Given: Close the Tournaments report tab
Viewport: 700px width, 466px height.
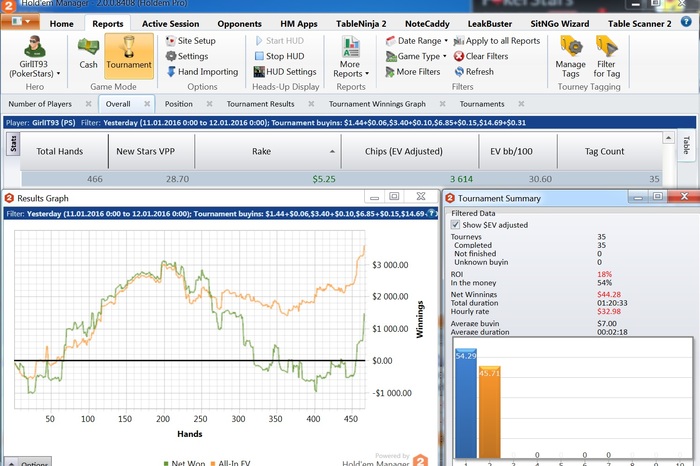Looking at the screenshot, I should pyautogui.click(x=521, y=104).
